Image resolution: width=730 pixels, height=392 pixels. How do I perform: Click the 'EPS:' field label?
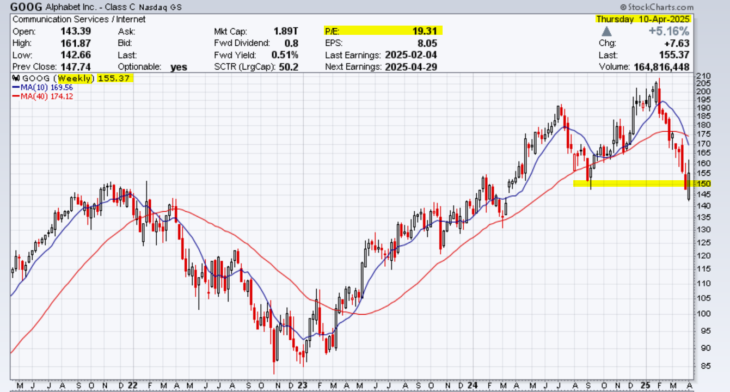click(333, 43)
